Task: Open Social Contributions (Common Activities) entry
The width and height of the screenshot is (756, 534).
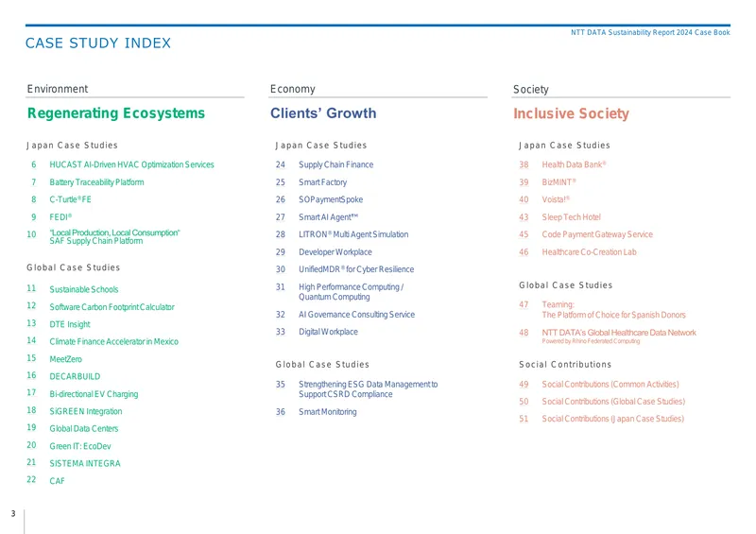Action: 610,385
